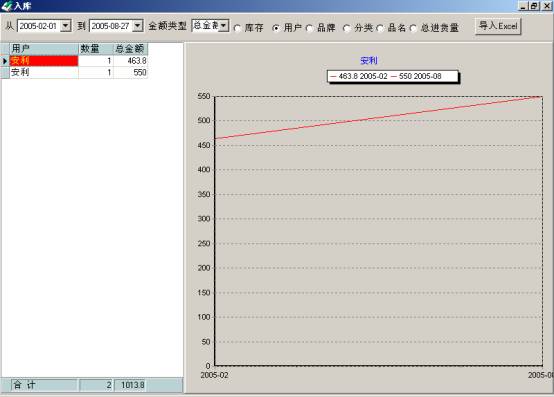This screenshot has width=554, height=397.
Task: Open the end date 2005-08-27 dropdown
Action: 138,26
